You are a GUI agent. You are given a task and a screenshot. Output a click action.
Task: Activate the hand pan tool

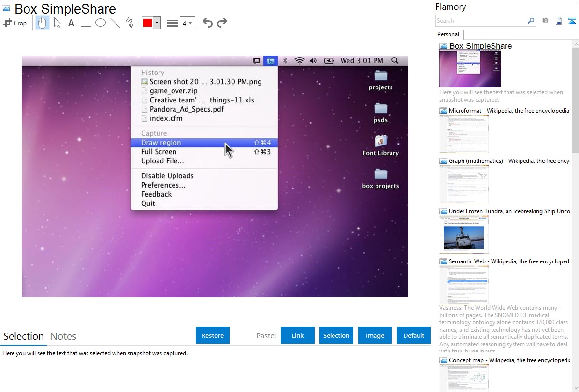43,23
